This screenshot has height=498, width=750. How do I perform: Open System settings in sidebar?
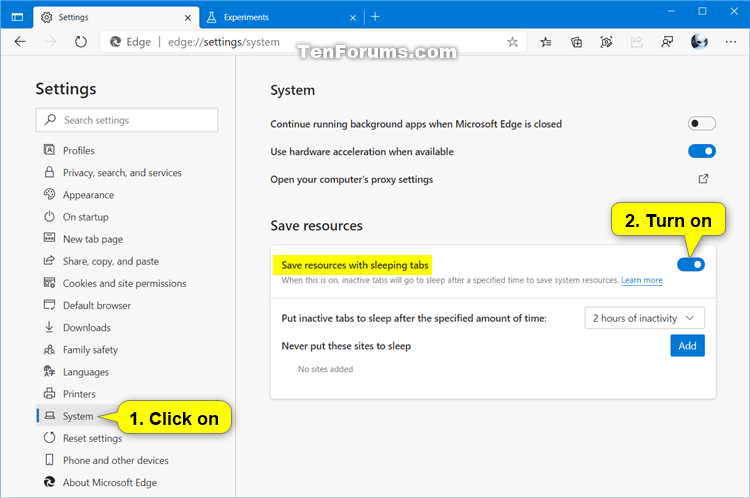pos(78,416)
